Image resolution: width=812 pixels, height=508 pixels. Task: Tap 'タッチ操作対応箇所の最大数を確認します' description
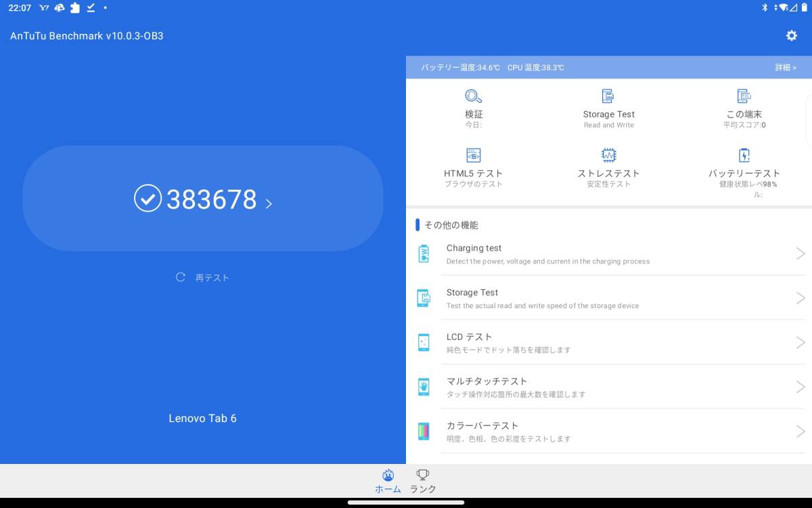coord(516,394)
